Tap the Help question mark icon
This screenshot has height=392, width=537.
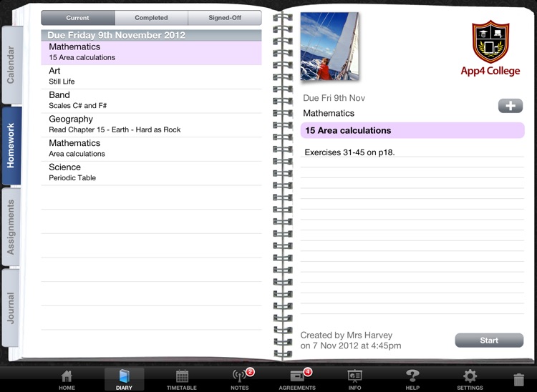(412, 378)
